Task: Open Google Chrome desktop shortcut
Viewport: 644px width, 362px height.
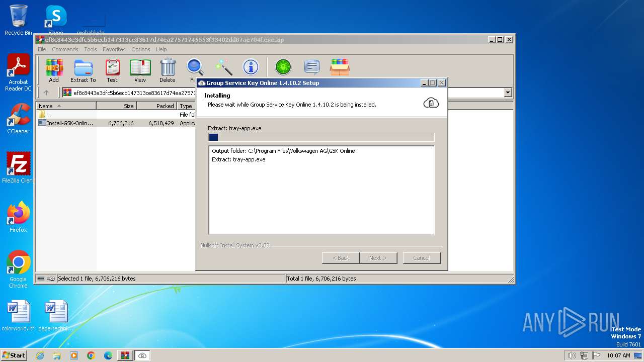Action: pos(18,269)
